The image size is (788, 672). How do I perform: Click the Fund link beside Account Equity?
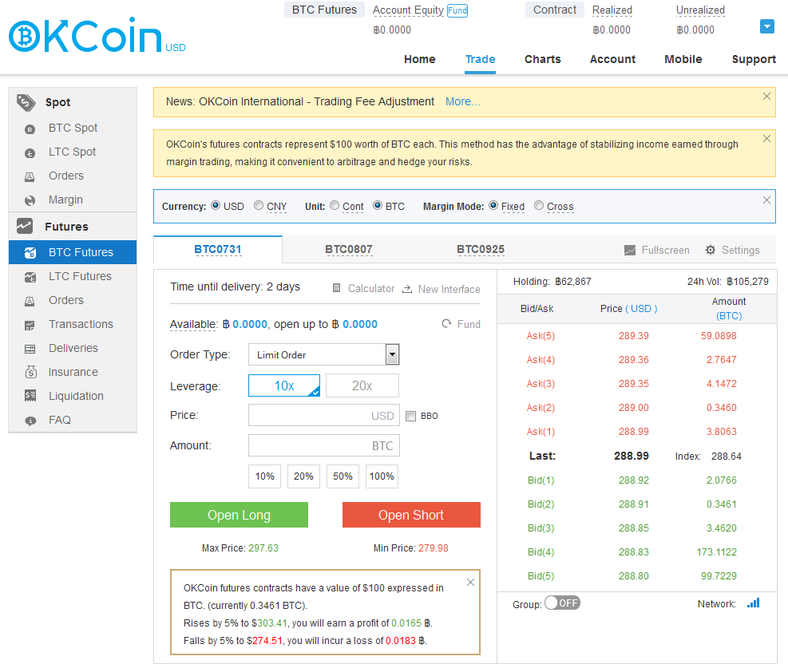457,10
